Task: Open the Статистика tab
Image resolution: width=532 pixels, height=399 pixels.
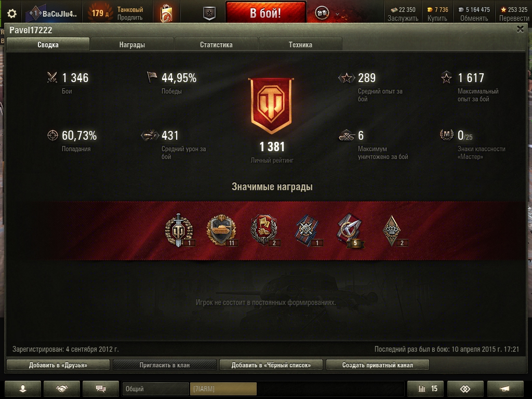Action: pos(216,45)
